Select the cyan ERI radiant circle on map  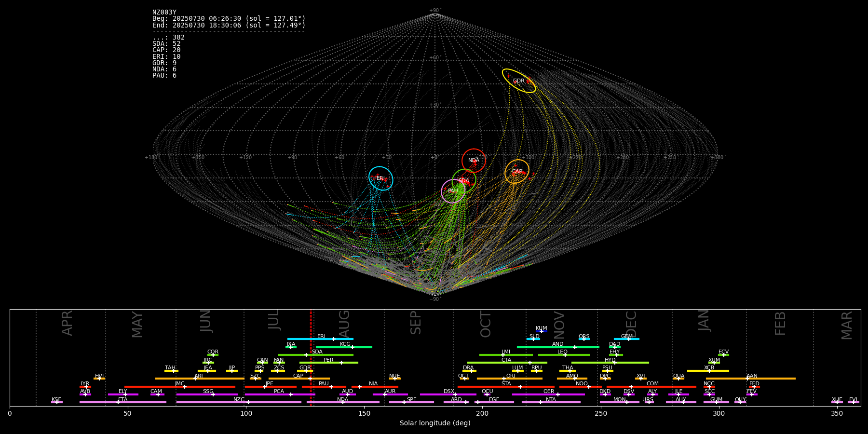(x=381, y=178)
